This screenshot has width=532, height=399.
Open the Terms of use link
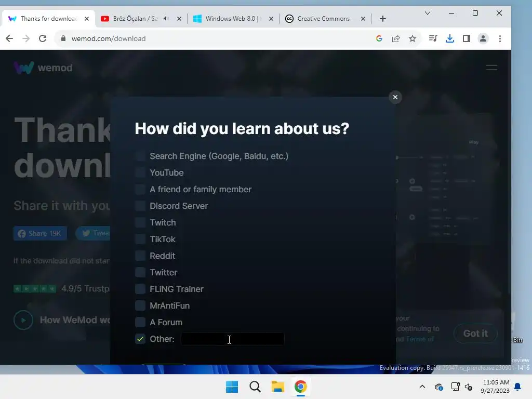click(x=420, y=339)
